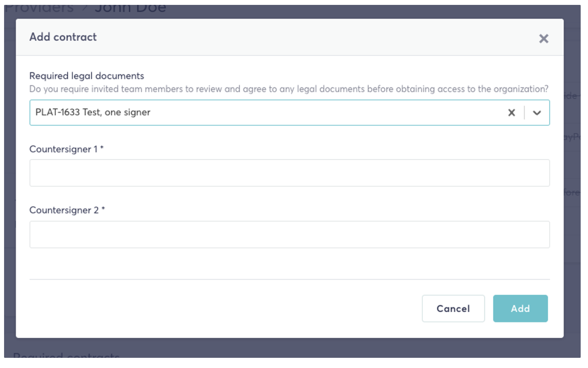Viewport: 588px width, 368px height.
Task: Focus the Countersigner 2 input field
Action: (x=290, y=234)
